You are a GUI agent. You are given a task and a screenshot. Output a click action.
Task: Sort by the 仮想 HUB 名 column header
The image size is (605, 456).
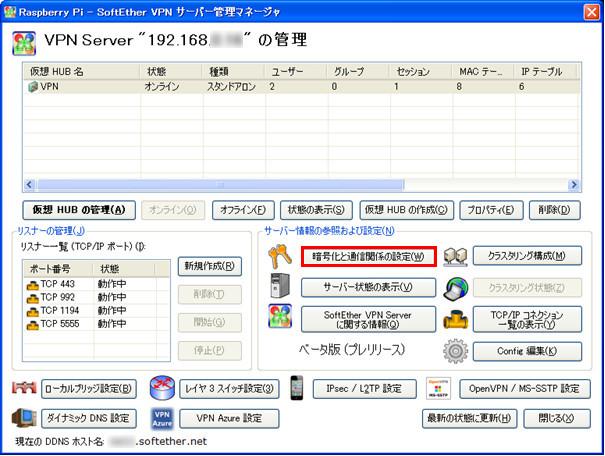point(82,72)
